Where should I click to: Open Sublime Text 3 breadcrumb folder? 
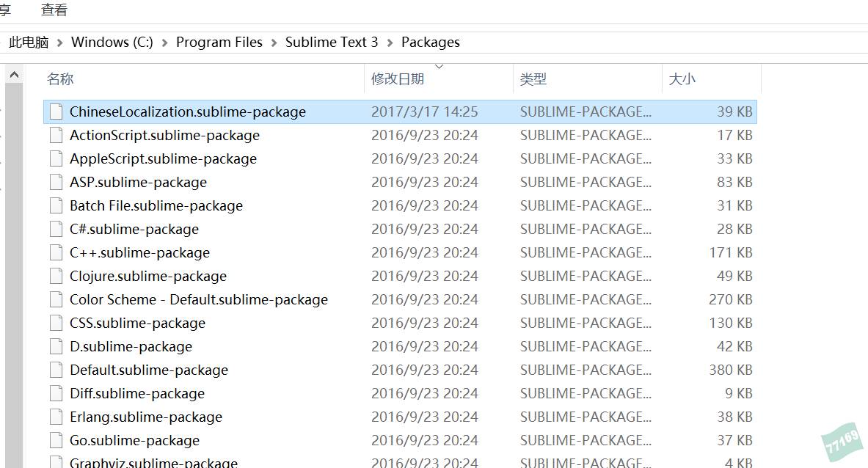(332, 42)
